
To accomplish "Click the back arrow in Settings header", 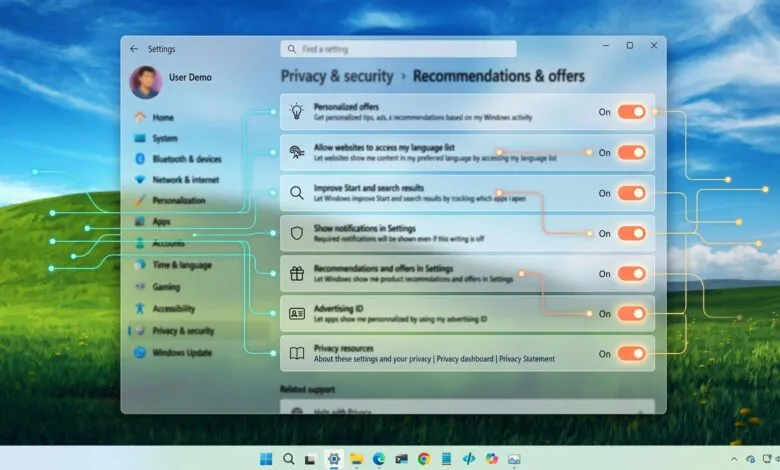I will click(x=134, y=48).
